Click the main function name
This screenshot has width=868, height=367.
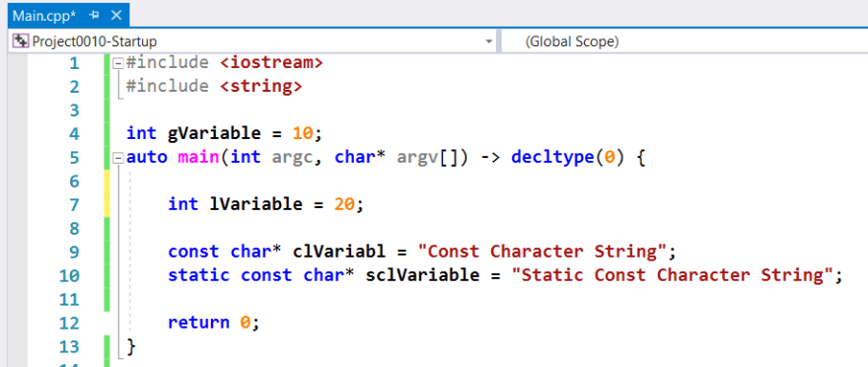(198, 157)
